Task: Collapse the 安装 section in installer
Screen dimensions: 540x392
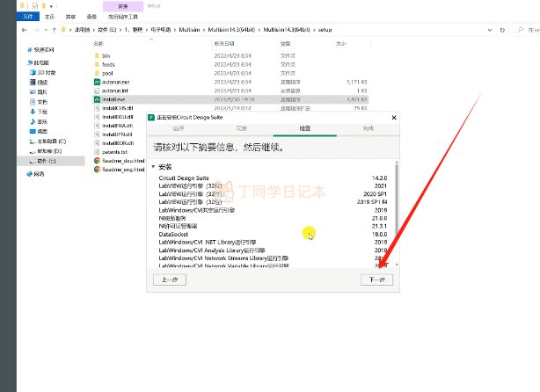Action: [153, 167]
